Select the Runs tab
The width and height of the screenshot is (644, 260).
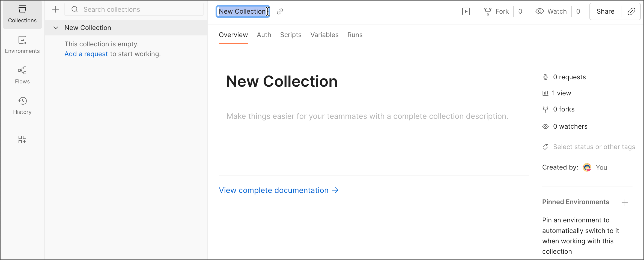point(355,35)
